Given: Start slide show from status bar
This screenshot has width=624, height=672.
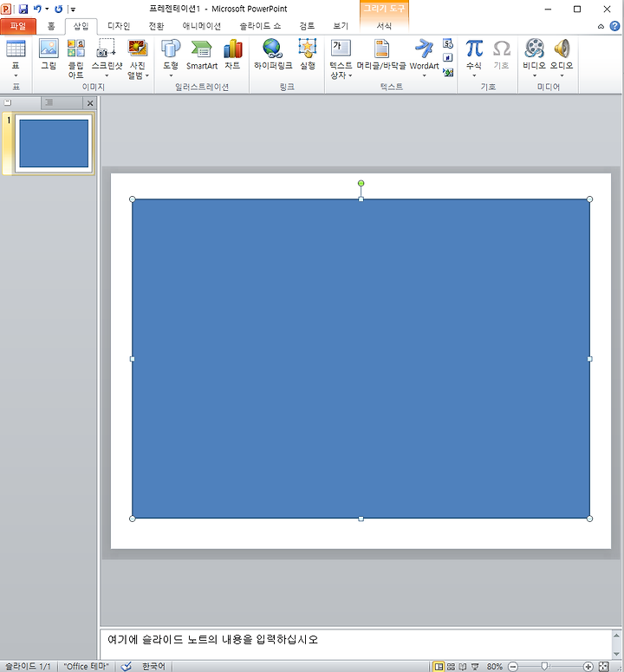Looking at the screenshot, I should click(475, 667).
